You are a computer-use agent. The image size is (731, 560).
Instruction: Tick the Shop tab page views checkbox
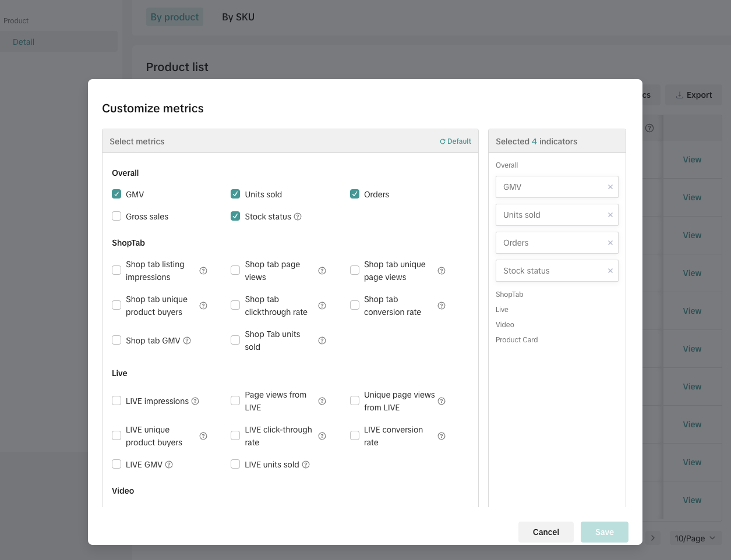tap(235, 271)
